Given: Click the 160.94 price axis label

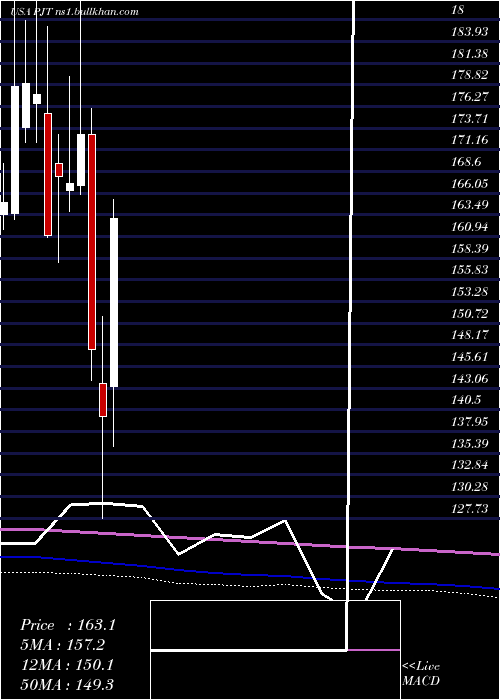Looking at the screenshot, I should [469, 227].
